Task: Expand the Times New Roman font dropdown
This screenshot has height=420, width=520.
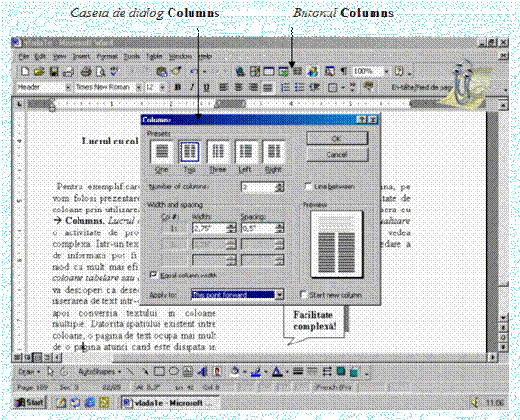Action: point(138,87)
